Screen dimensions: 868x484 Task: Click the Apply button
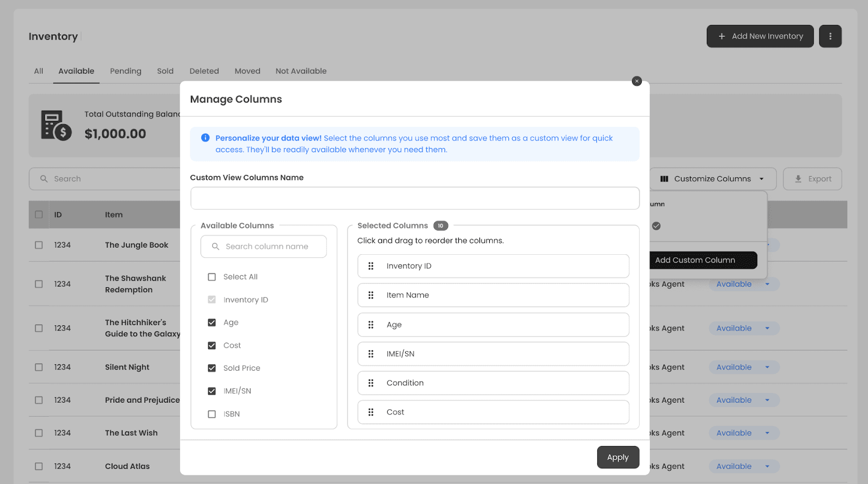(x=618, y=457)
